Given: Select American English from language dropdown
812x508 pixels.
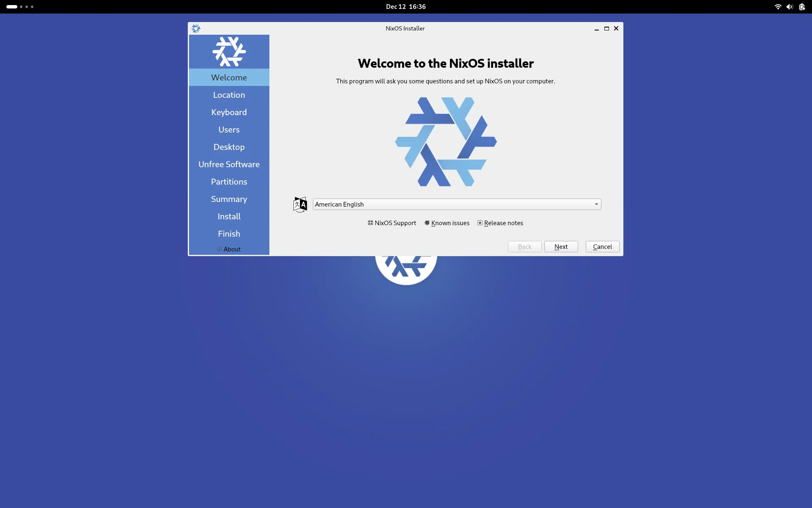Looking at the screenshot, I should 456,204.
